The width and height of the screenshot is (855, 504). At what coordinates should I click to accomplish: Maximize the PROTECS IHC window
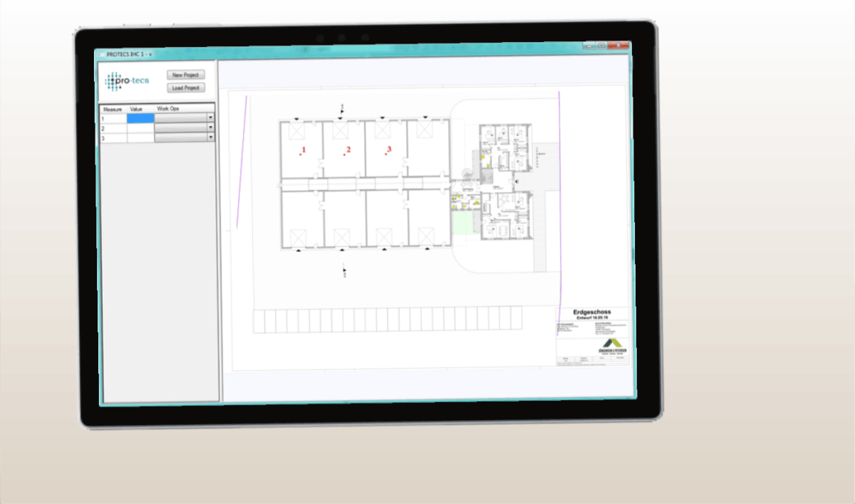click(x=603, y=46)
